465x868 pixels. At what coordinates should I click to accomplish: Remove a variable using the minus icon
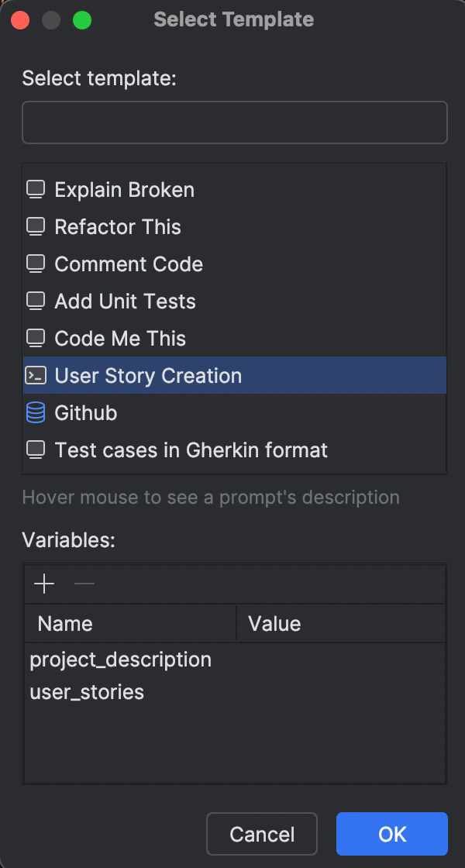pyautogui.click(x=84, y=584)
